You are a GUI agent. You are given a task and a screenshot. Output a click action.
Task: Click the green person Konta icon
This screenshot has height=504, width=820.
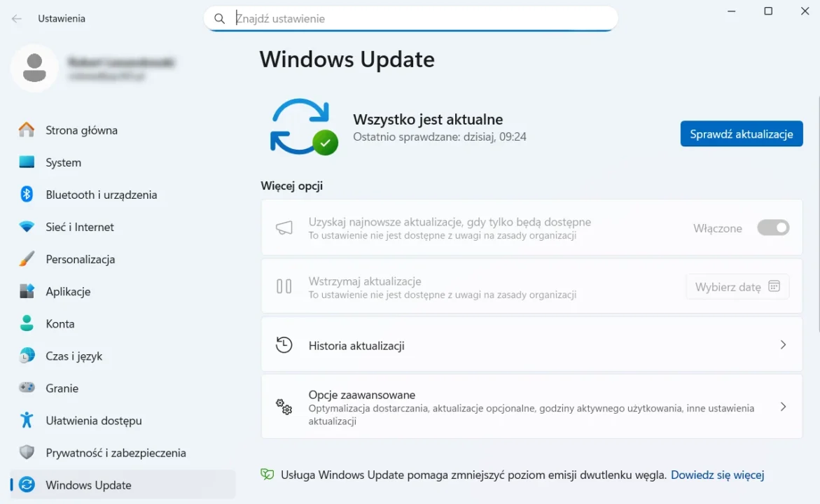tap(26, 323)
